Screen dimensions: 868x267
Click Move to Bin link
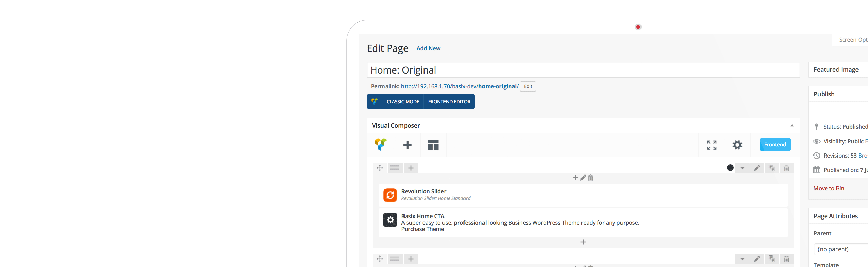click(829, 188)
